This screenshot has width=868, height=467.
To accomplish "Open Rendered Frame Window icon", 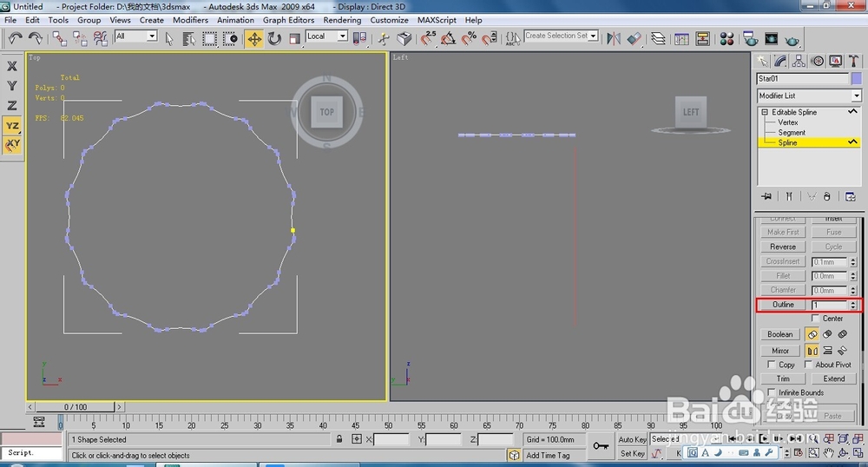I will (771, 39).
